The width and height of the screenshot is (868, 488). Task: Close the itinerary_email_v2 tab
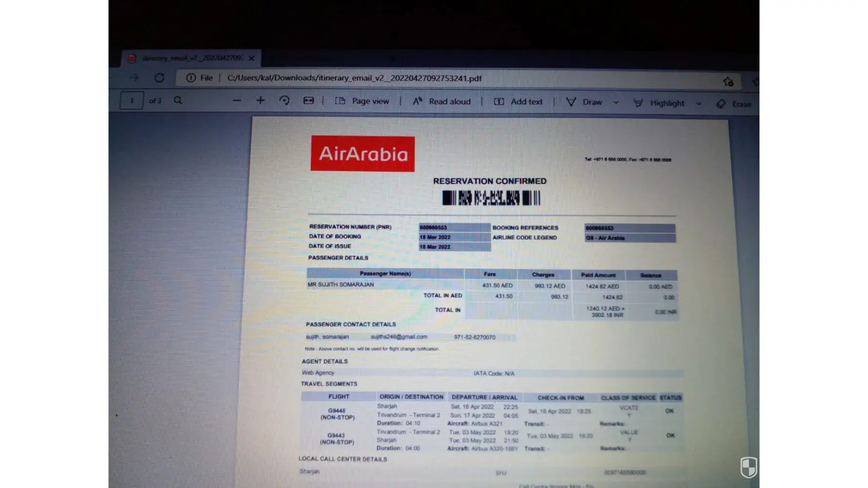pyautogui.click(x=251, y=58)
